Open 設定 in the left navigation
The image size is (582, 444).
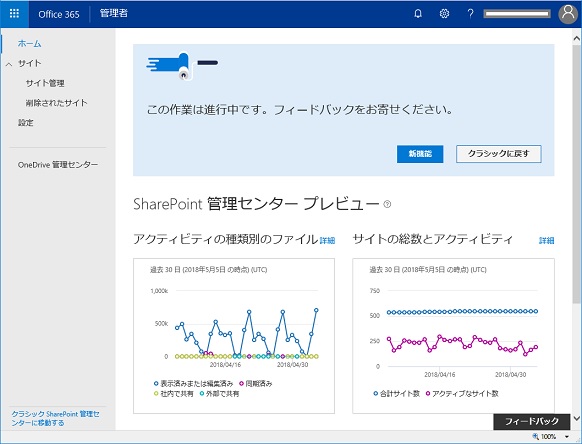coord(26,123)
